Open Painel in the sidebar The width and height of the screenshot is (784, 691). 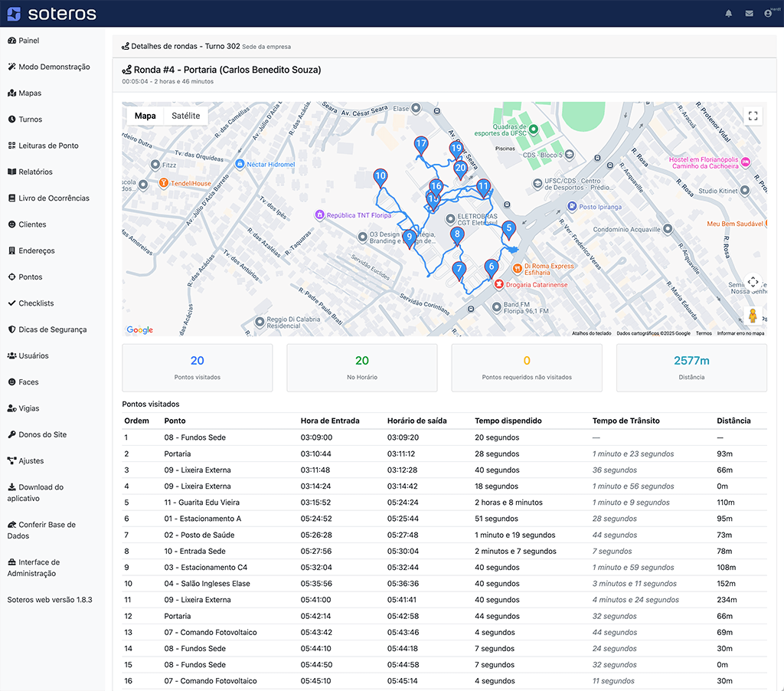point(29,41)
